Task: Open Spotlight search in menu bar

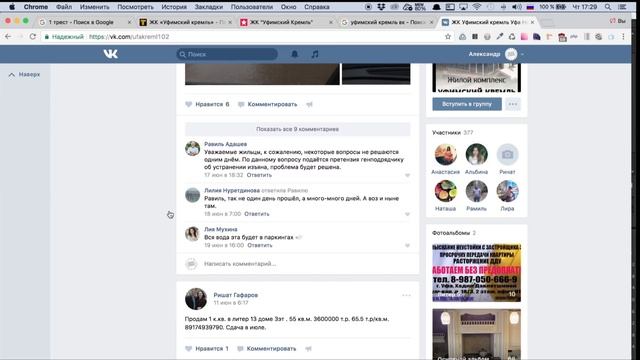Action: 608,7
